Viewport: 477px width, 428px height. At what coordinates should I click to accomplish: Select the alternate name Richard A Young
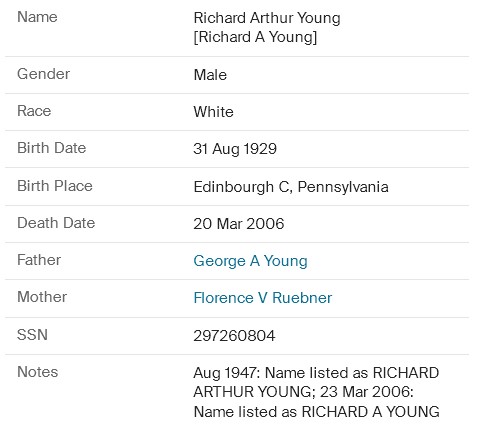click(x=255, y=37)
